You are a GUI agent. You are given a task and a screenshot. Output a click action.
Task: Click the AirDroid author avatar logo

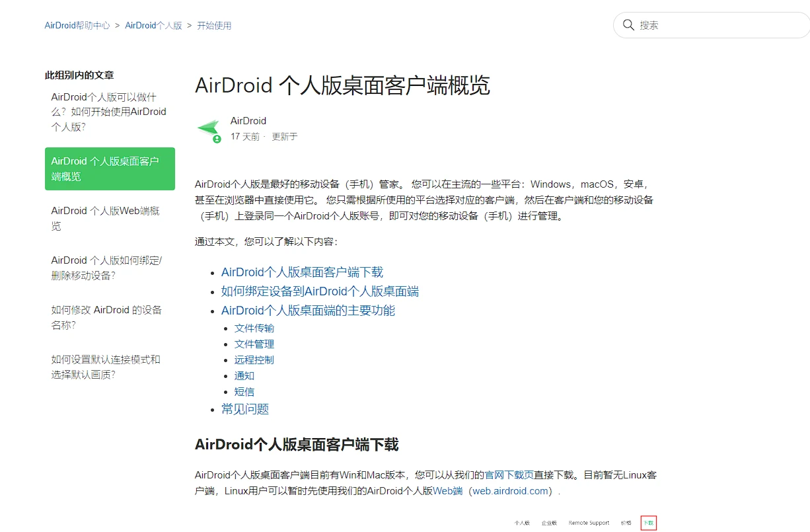pos(209,130)
